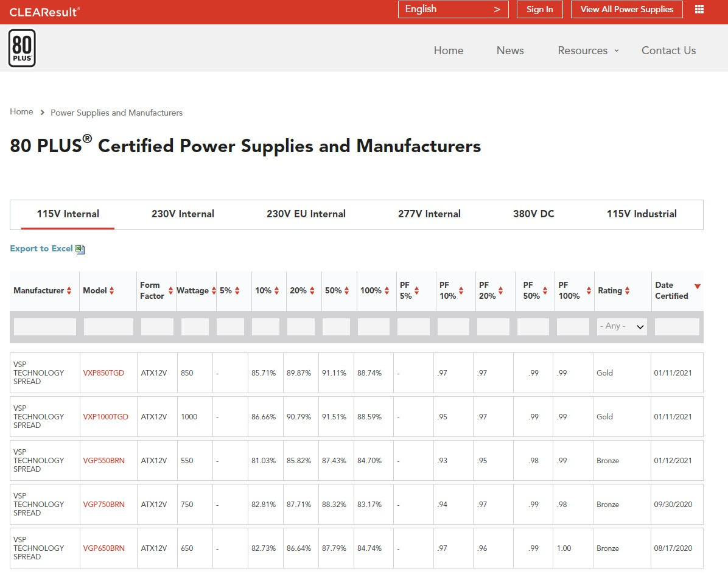Open the News page from the navigation
This screenshot has width=728, height=577.
510,51
